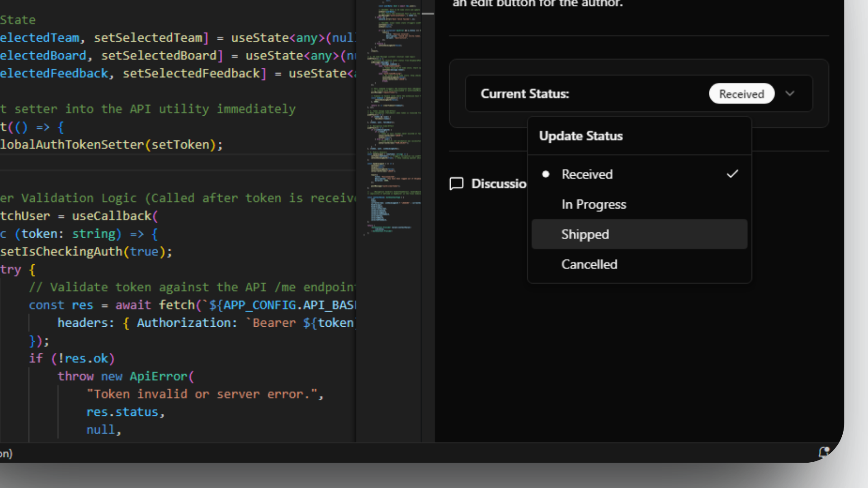This screenshot has width=868, height=488.
Task: Click the Current Status label
Action: tap(524, 94)
